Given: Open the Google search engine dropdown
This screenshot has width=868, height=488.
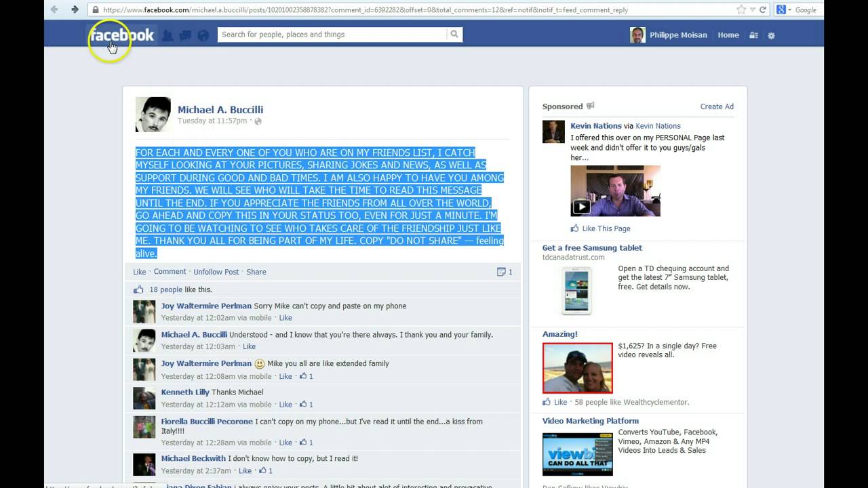Looking at the screenshot, I should pos(783,9).
